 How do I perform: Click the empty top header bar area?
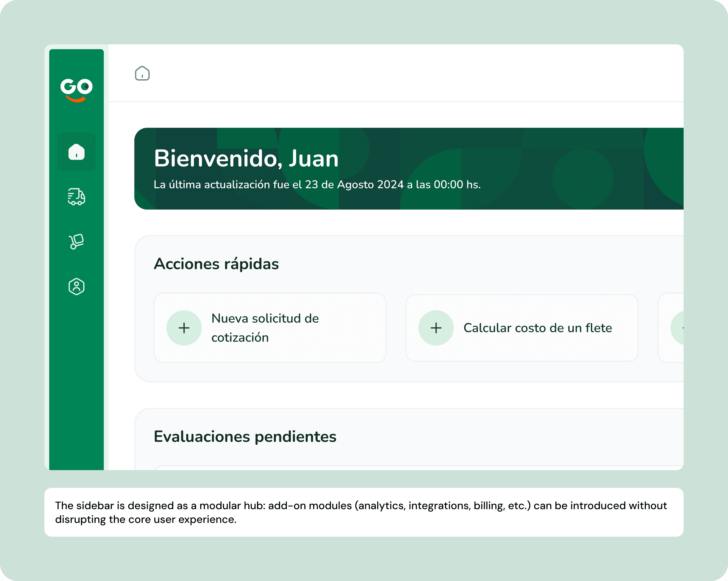pyautogui.click(x=405, y=73)
